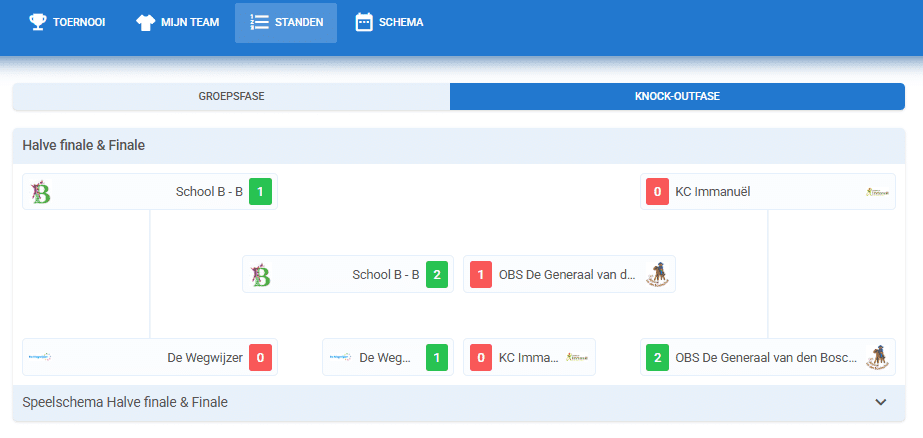This screenshot has width=923, height=438.
Task: Select the Knock-outfase tab
Action: 677,97
